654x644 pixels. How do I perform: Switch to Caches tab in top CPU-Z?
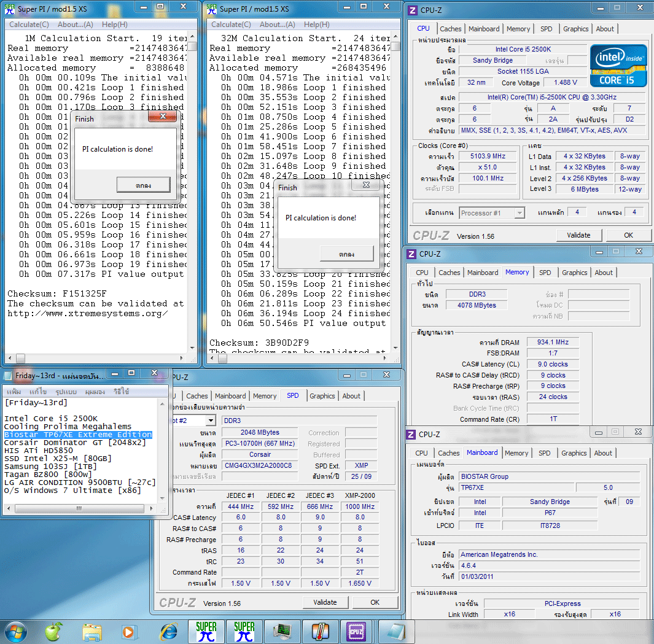click(x=450, y=29)
